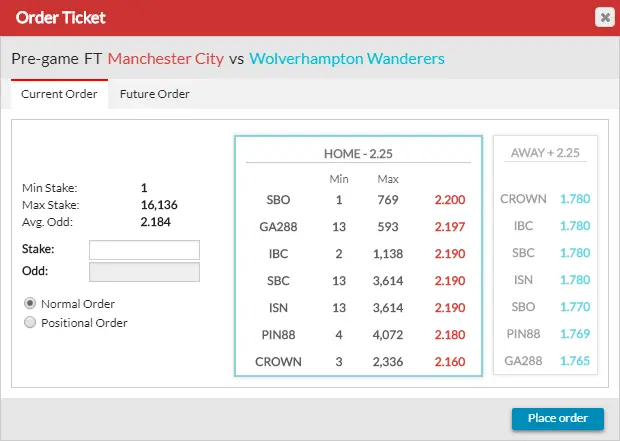Click CROWN home odds 2.160

coord(450,362)
